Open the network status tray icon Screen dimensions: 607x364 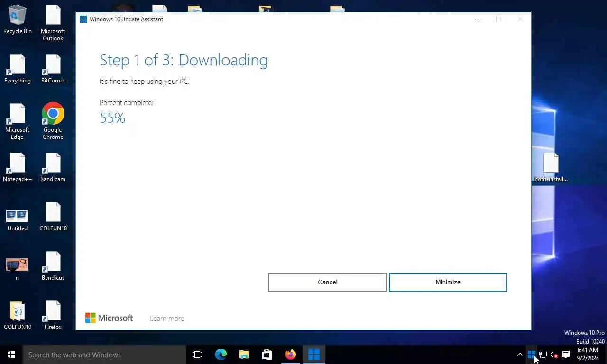click(543, 355)
